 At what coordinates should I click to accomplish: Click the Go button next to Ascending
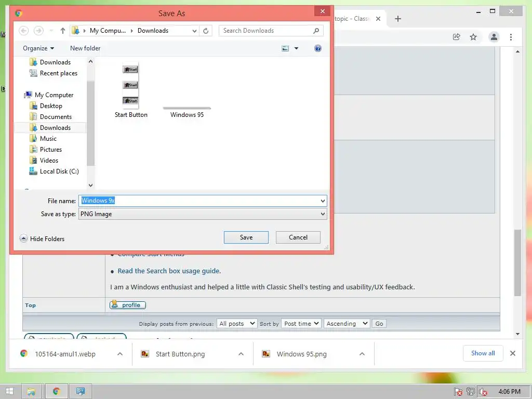pyautogui.click(x=379, y=323)
